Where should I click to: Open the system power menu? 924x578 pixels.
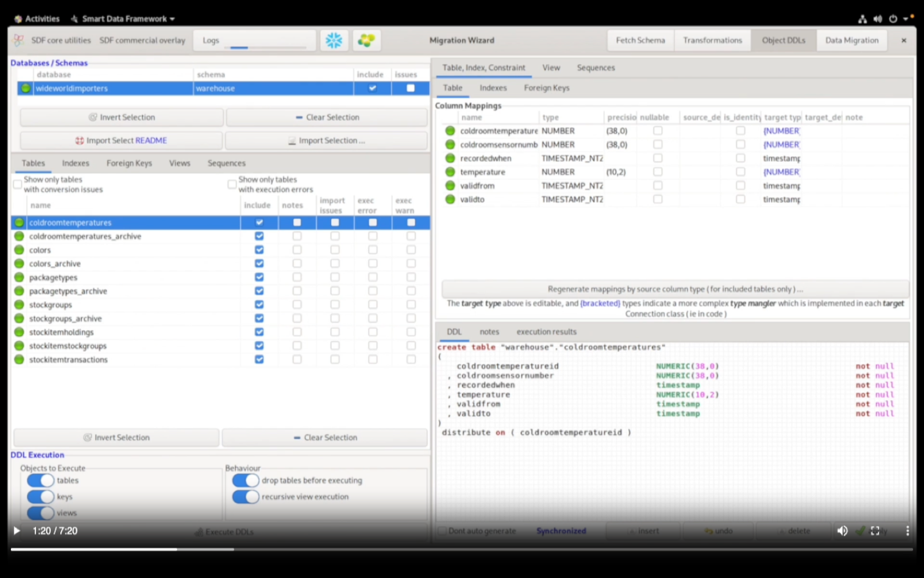(x=892, y=19)
